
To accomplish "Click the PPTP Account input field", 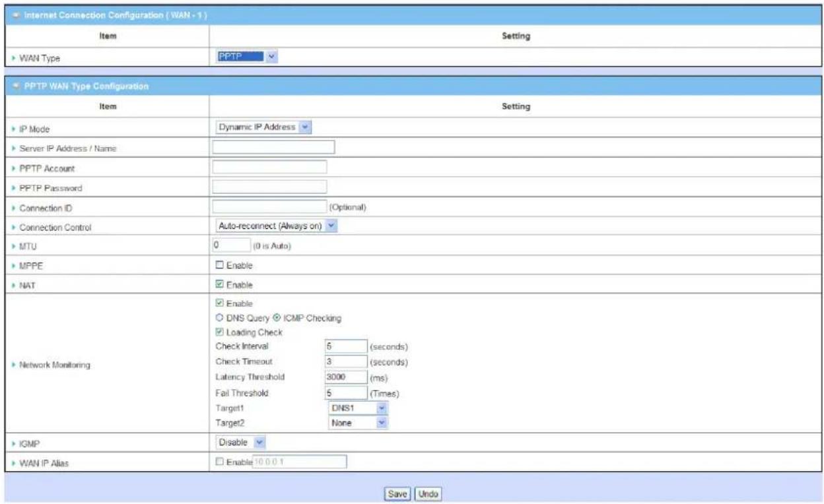I will click(269, 167).
